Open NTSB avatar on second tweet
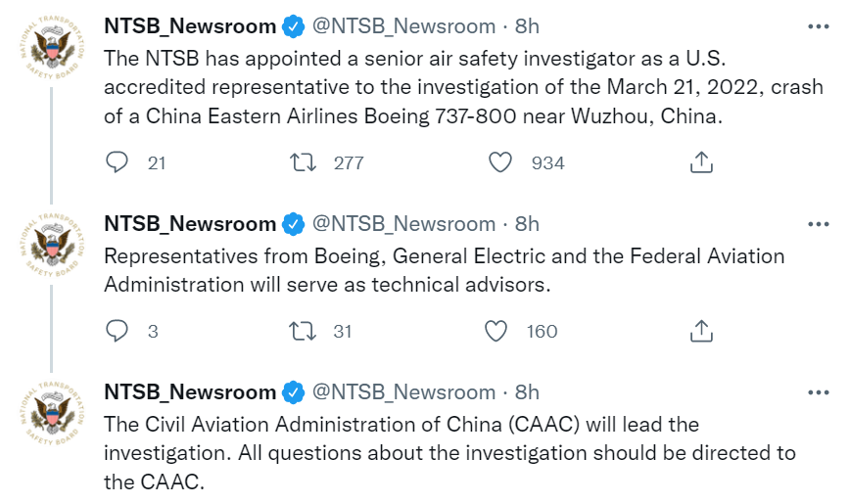Screen dimensions: 850x504 pos(52,246)
